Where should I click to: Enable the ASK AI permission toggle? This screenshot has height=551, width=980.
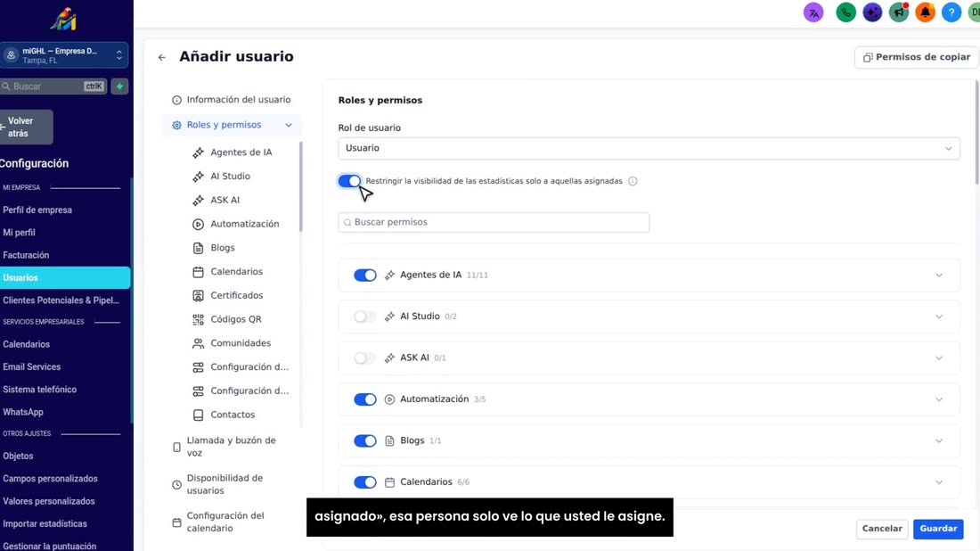(x=365, y=358)
